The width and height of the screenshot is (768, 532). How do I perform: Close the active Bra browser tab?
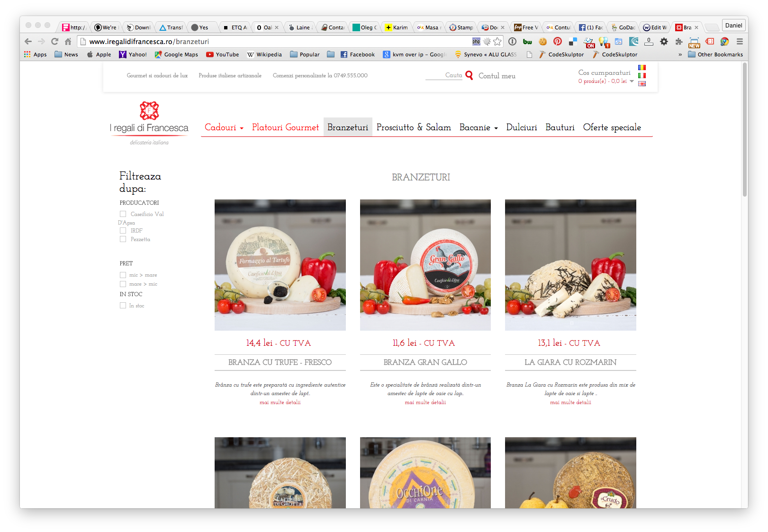[696, 27]
